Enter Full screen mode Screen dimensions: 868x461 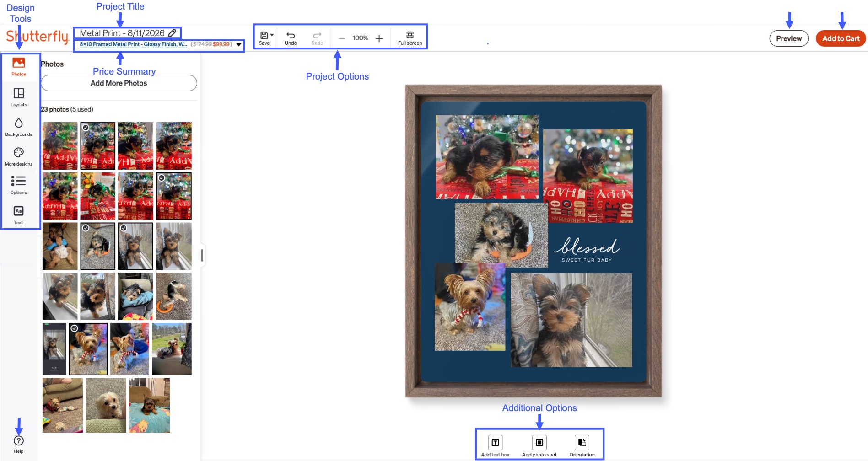(x=410, y=38)
